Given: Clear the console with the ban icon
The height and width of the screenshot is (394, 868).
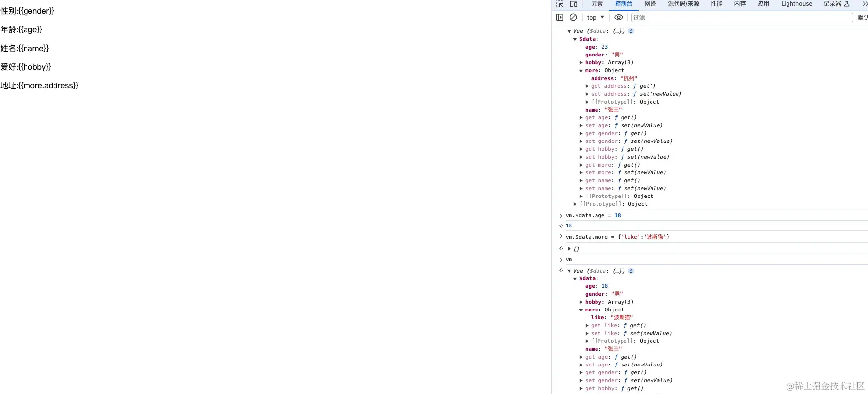Looking at the screenshot, I should (x=573, y=17).
